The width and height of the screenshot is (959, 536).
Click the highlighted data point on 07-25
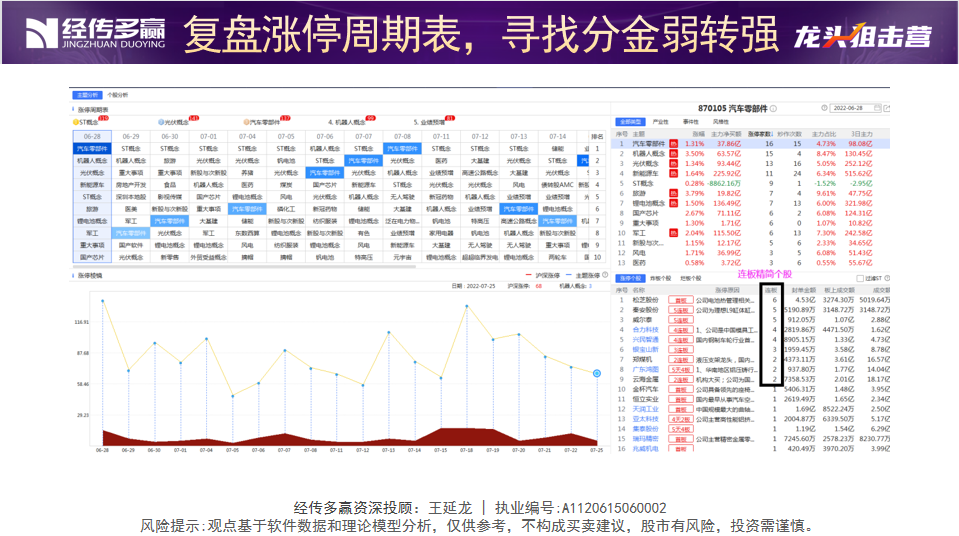(596, 373)
